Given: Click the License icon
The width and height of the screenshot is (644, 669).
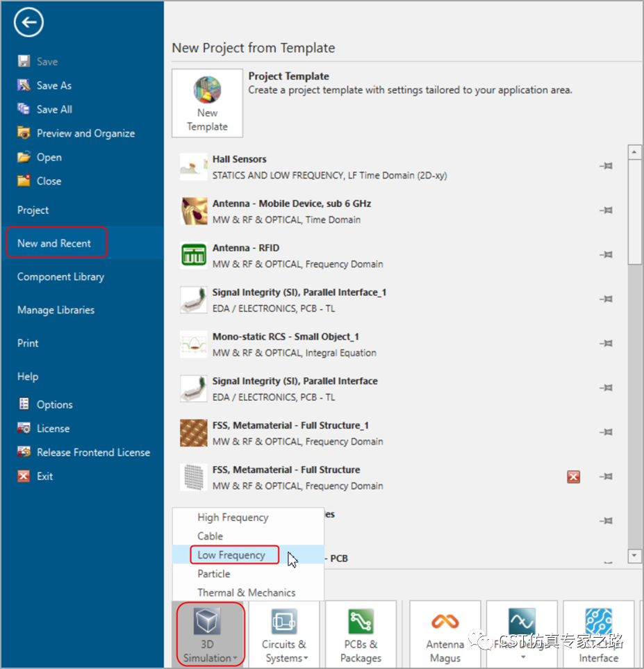Looking at the screenshot, I should 24,428.
